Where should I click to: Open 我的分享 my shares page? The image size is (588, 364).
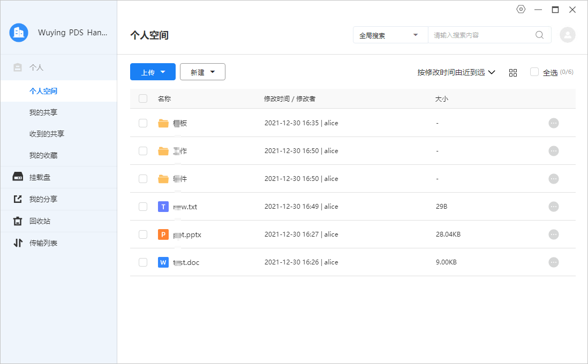[43, 199]
